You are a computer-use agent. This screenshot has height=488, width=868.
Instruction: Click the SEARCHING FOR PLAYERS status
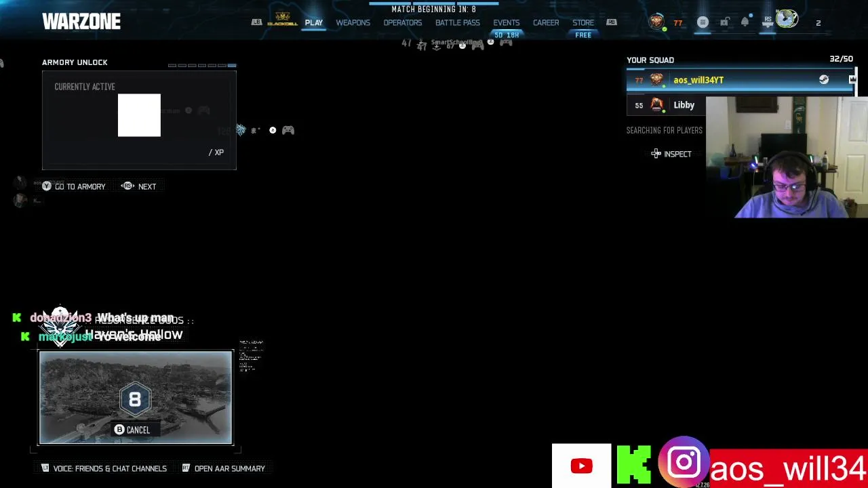pos(665,130)
